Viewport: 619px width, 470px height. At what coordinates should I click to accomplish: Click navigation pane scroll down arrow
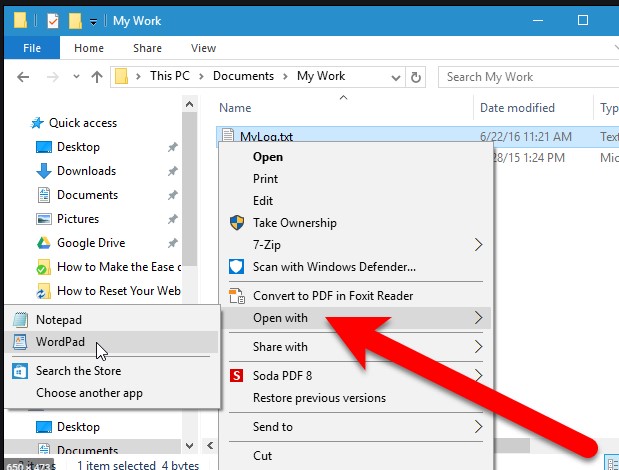coord(189,446)
